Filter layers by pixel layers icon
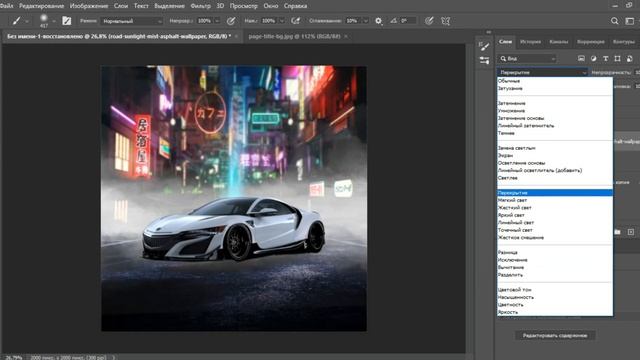Viewport: 640px width, 360px height. (581, 59)
